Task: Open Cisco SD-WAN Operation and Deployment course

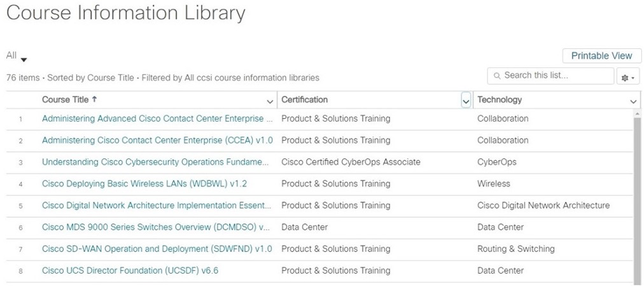Action: [x=157, y=248]
